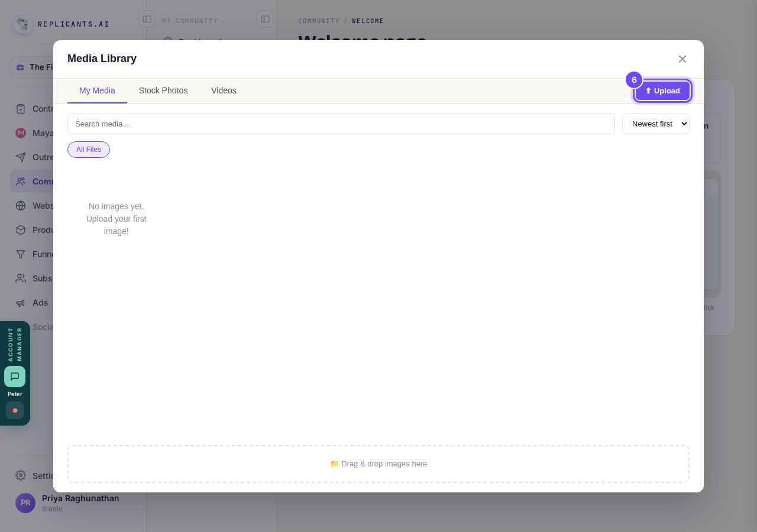Open Outreach paper plane icon

point(21,157)
